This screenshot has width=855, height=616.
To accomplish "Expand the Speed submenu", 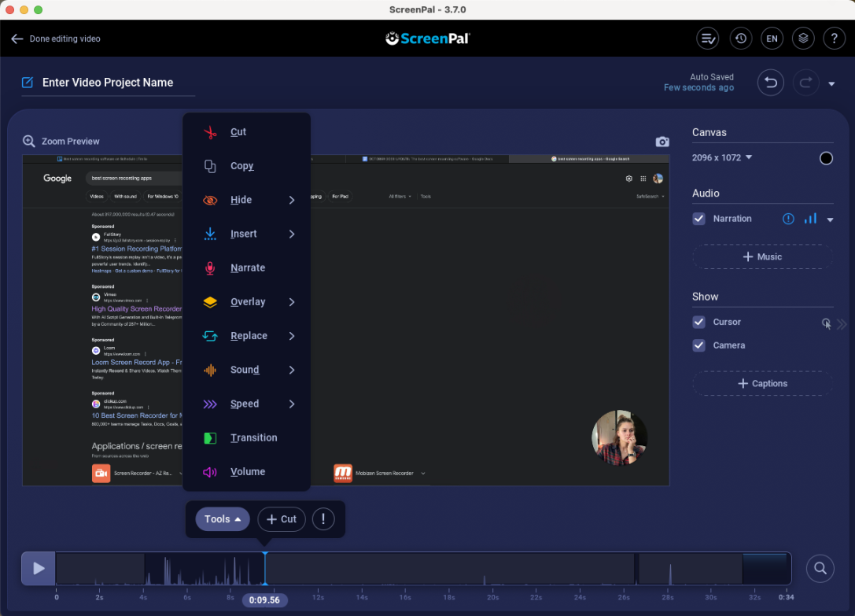I will pos(244,404).
